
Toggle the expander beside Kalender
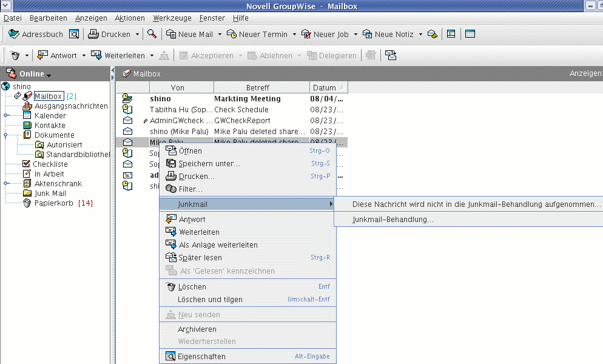6,115
